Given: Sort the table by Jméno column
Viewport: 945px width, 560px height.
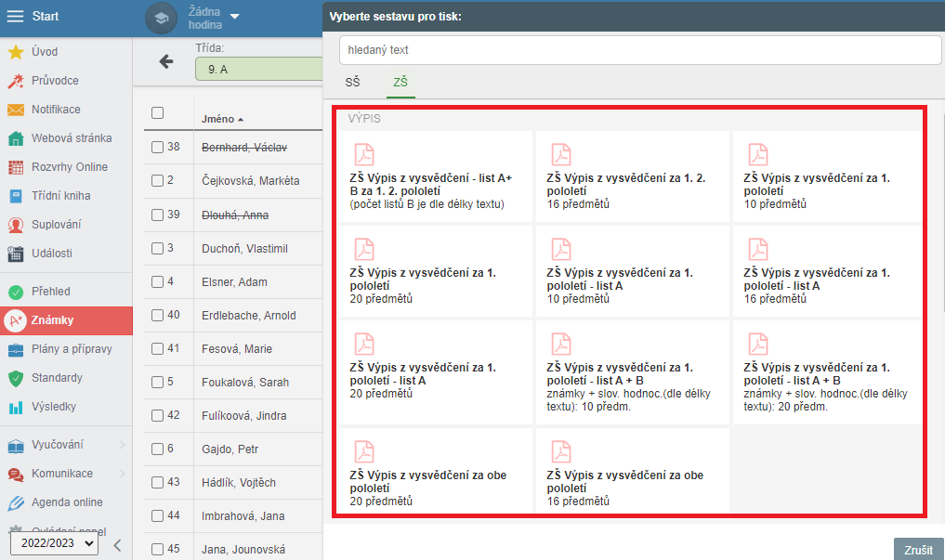Looking at the screenshot, I should [218, 119].
